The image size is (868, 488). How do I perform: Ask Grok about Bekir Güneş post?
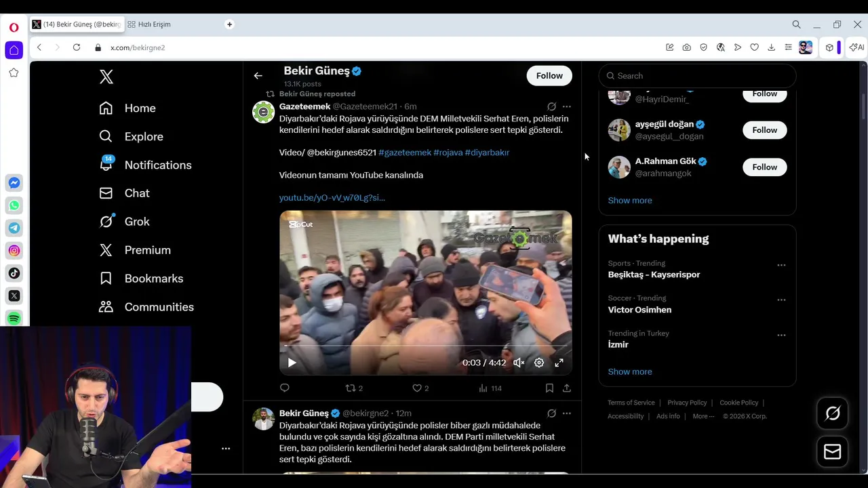coord(551,413)
